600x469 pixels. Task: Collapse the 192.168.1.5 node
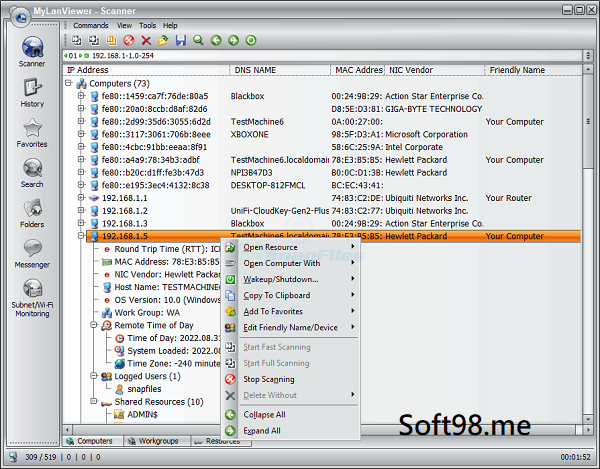click(x=81, y=236)
